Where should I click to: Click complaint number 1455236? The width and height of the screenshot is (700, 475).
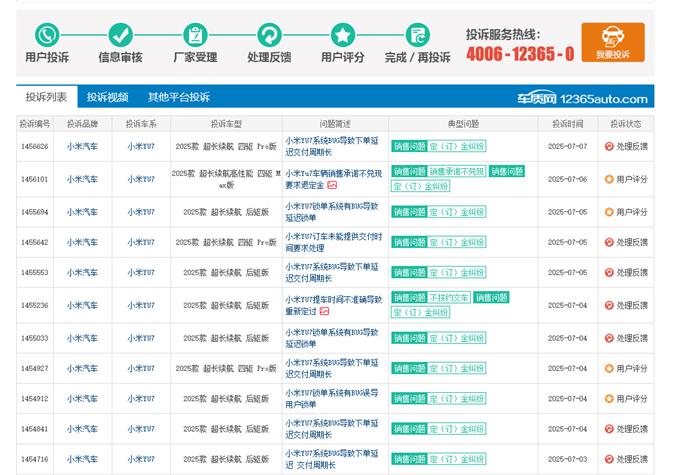coord(35,305)
